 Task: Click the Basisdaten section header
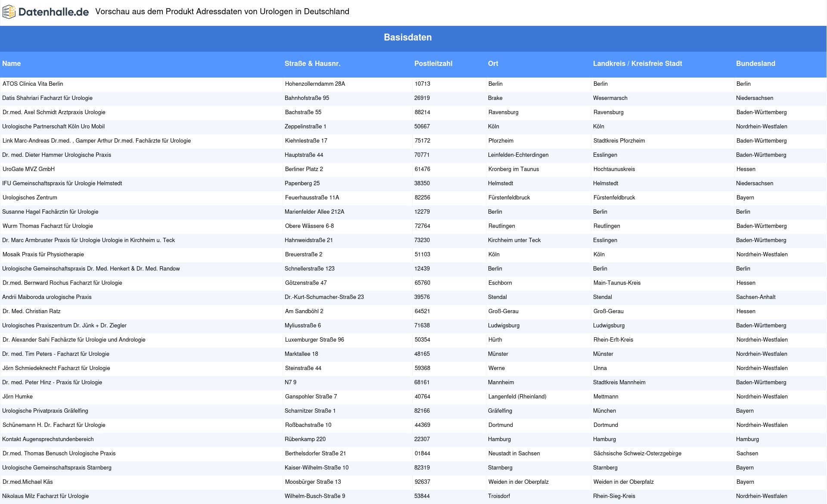coord(407,37)
